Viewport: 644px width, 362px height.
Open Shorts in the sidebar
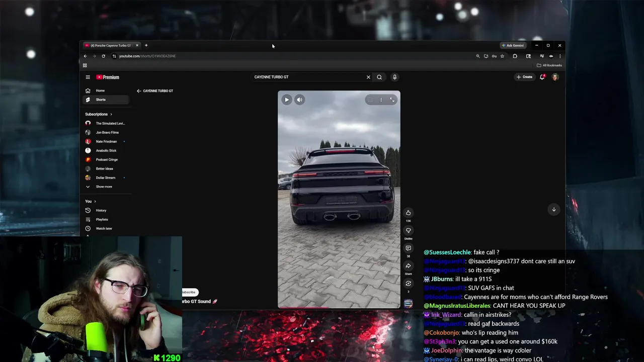pos(107,100)
